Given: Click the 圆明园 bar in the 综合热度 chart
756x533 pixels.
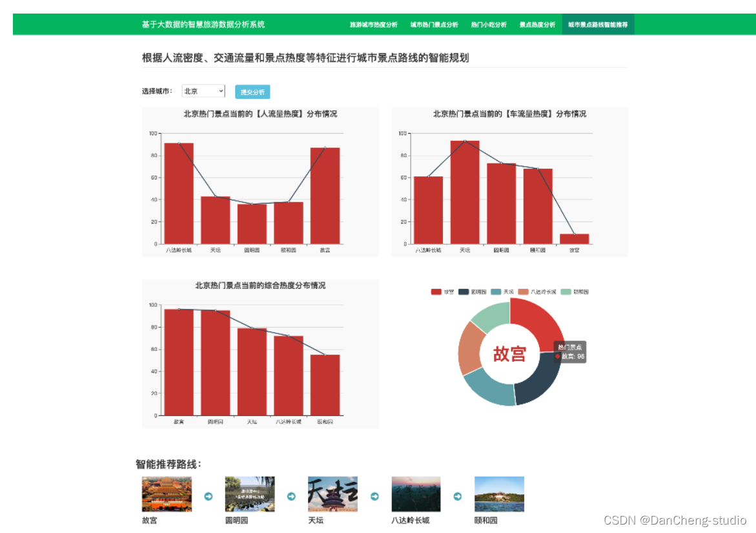Looking at the screenshot, I should (x=216, y=362).
